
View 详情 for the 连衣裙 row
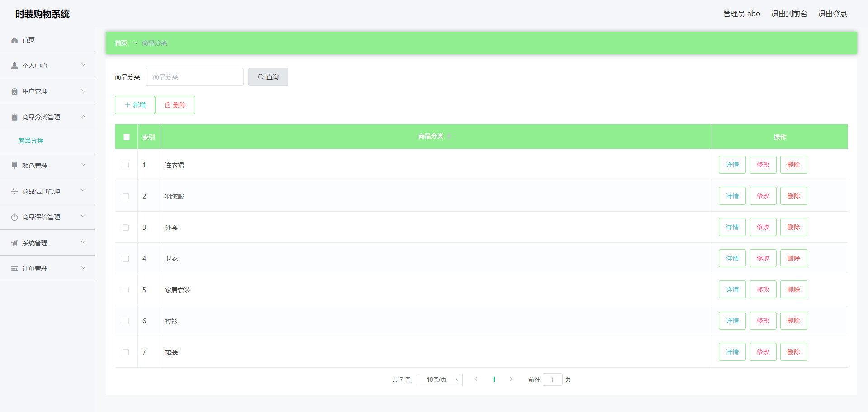(x=732, y=165)
